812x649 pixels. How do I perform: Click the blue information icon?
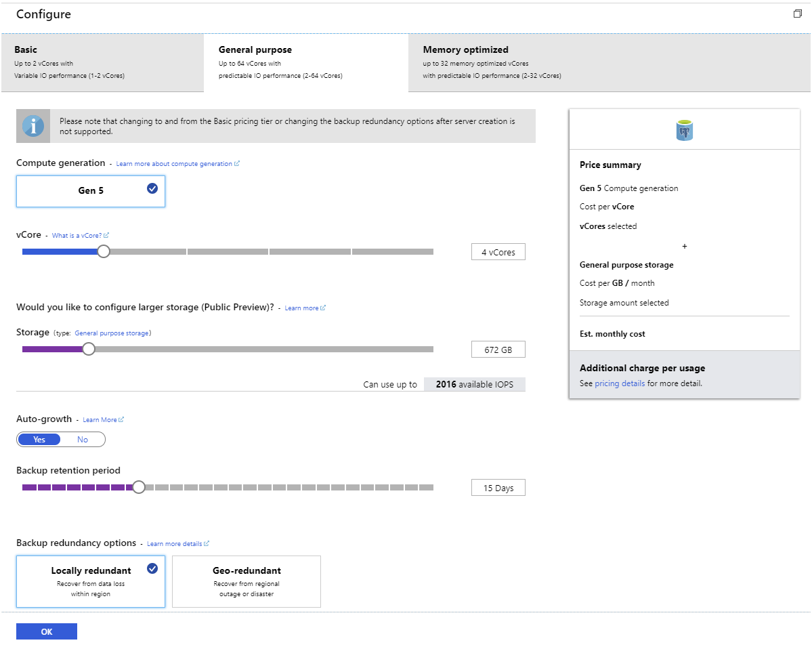[x=33, y=126]
